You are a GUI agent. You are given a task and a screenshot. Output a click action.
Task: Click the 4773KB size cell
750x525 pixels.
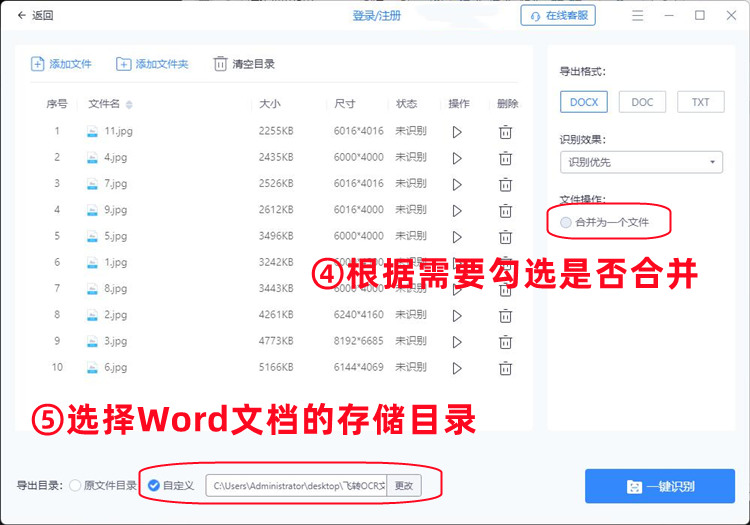tap(276, 341)
